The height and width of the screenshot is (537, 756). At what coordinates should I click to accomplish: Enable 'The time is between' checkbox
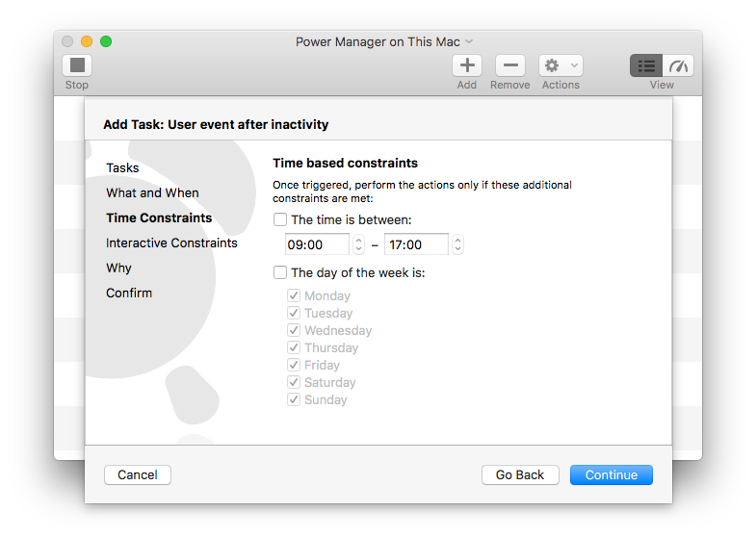(x=280, y=219)
